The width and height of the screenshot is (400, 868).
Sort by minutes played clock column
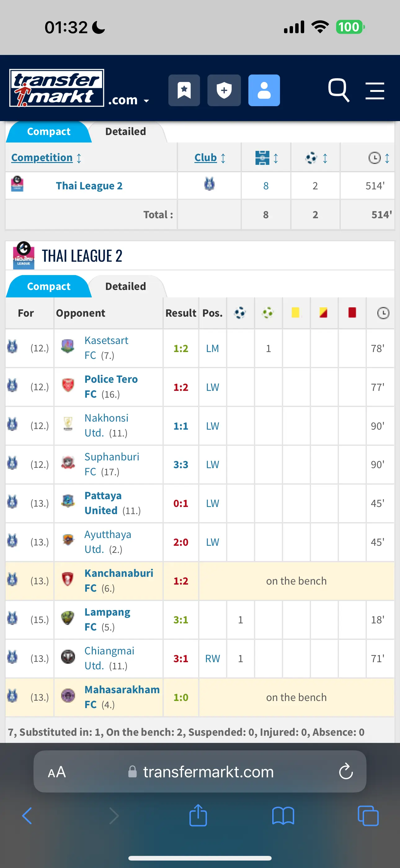pyautogui.click(x=379, y=158)
